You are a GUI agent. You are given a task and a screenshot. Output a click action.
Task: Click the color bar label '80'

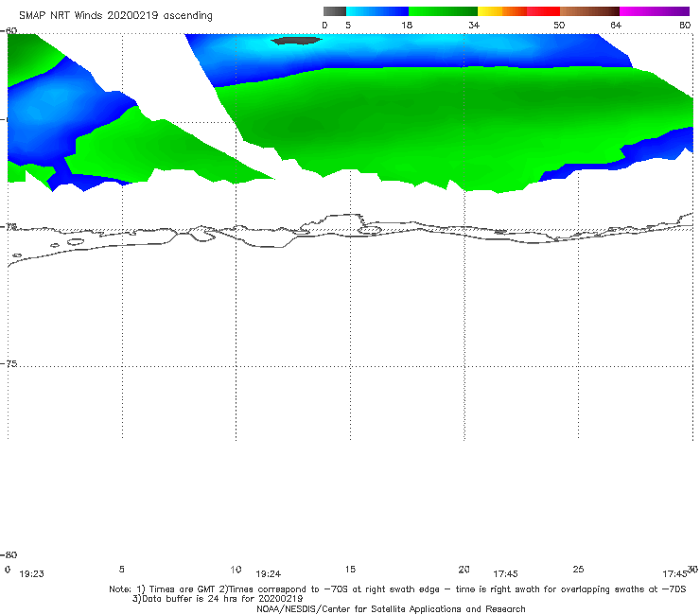coord(685,26)
